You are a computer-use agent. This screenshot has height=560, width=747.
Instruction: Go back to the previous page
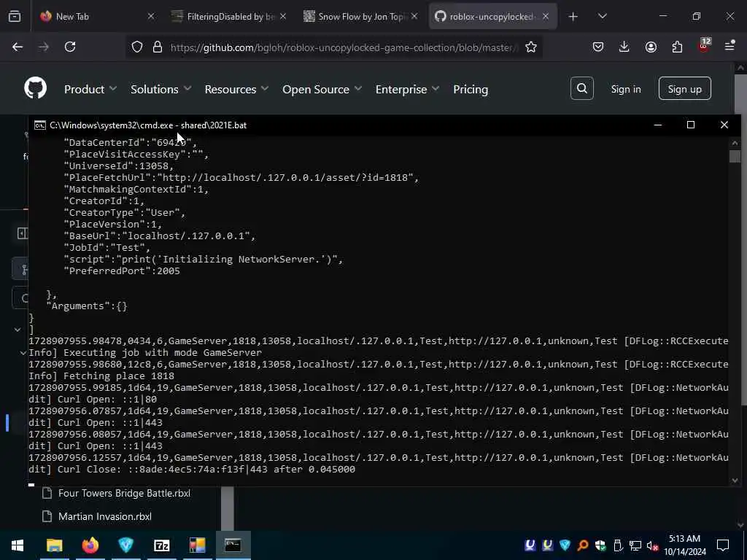tap(18, 47)
